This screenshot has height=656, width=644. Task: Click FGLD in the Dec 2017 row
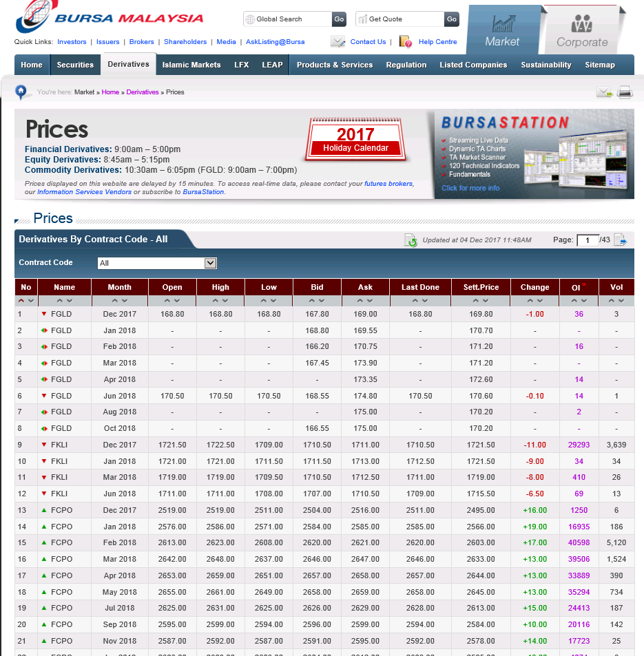pyautogui.click(x=61, y=314)
